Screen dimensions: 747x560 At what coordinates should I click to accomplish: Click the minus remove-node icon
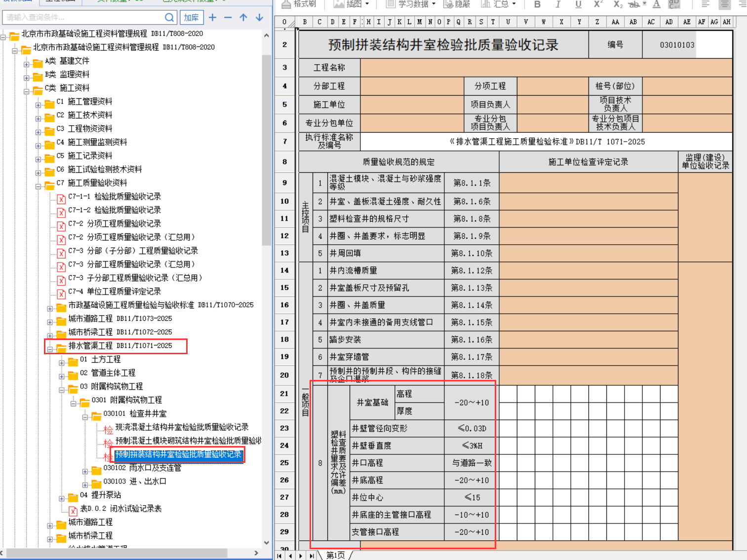point(228,17)
